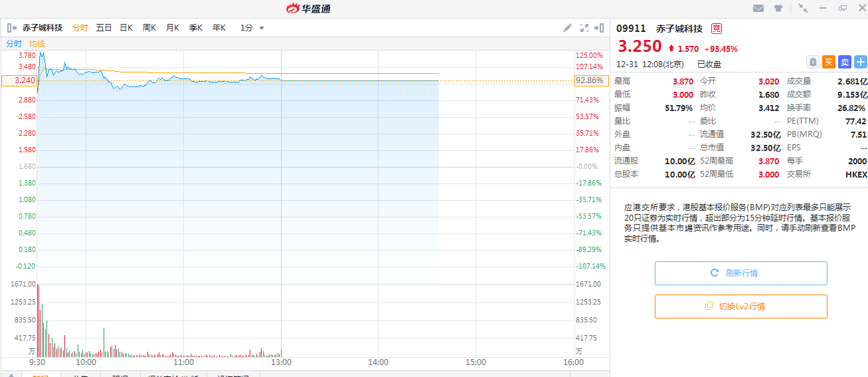Open the 1分 interval dropdown

[x=252, y=28]
